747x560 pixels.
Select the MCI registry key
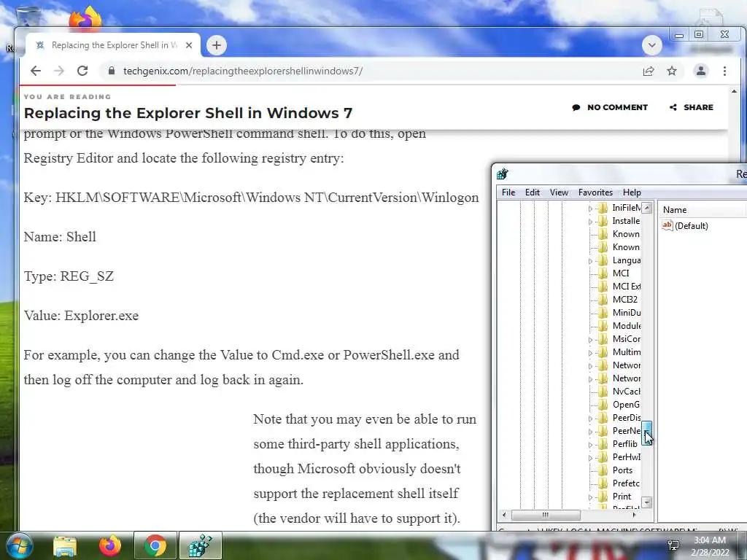[621, 273]
